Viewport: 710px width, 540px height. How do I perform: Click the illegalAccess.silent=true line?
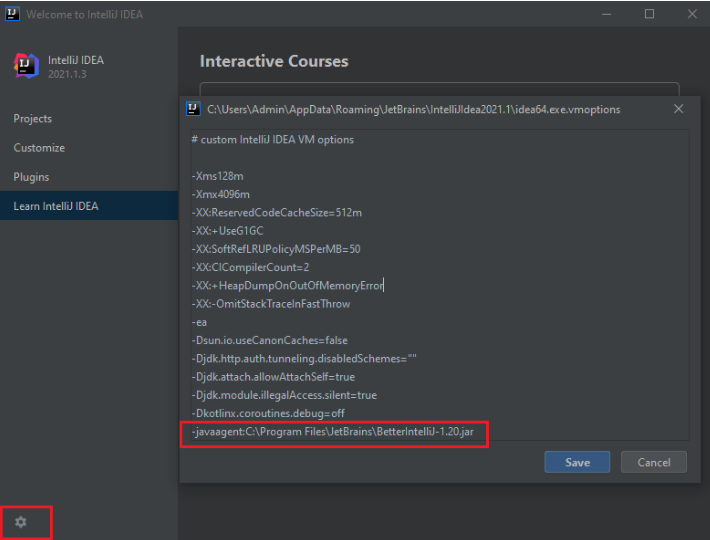coord(284,395)
